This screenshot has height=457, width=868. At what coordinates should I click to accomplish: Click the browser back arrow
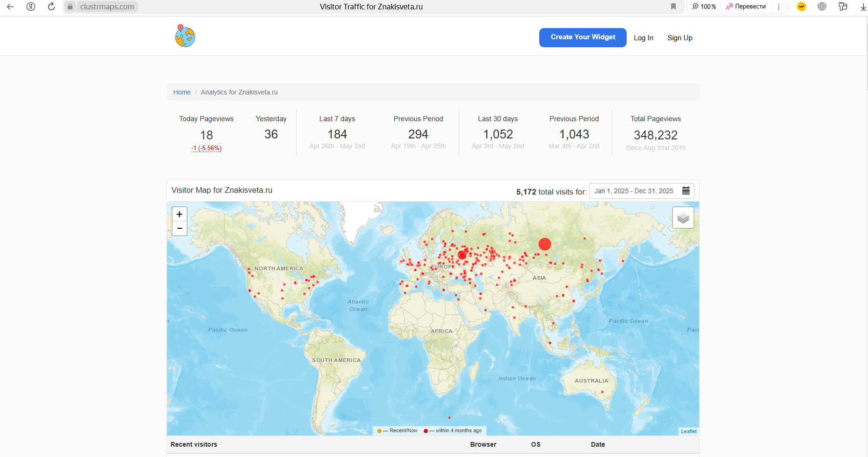(10, 7)
